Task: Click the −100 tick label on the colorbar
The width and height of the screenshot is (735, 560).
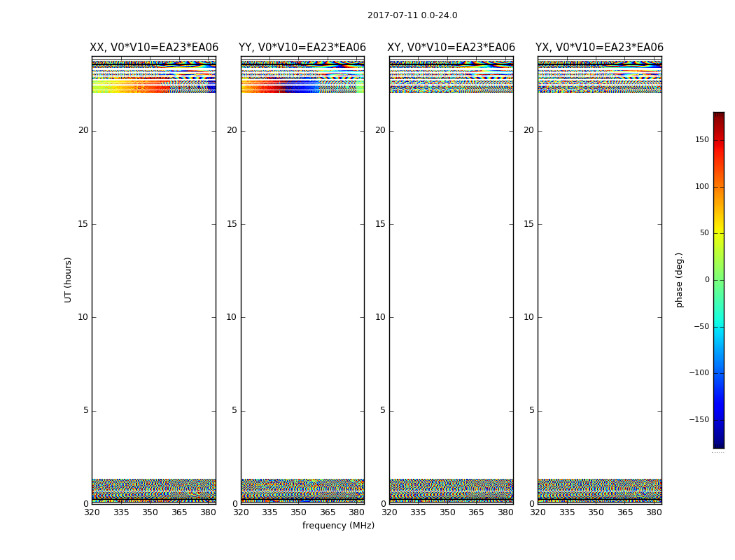Action: click(698, 373)
